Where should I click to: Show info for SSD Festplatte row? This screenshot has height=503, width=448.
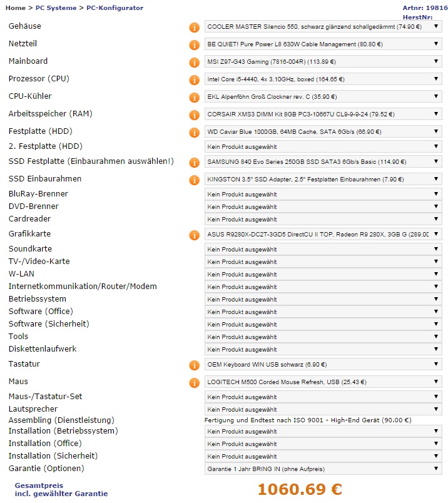coord(194,162)
